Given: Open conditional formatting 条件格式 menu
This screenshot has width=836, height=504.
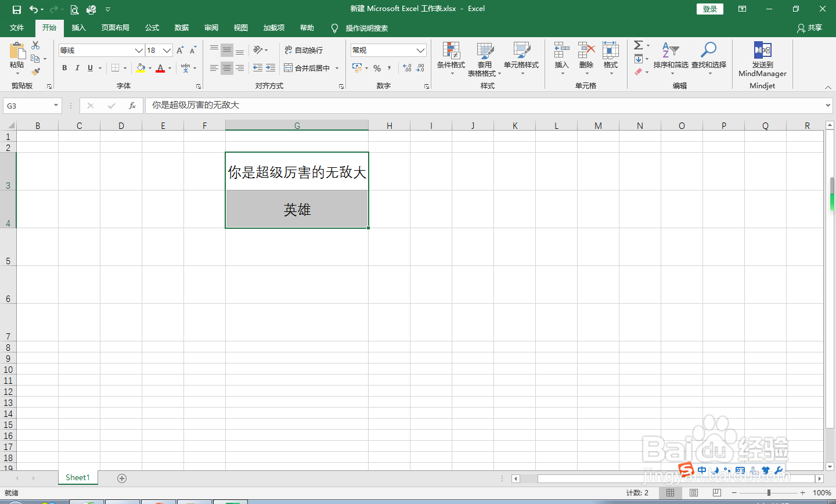Looking at the screenshot, I should pos(451,59).
